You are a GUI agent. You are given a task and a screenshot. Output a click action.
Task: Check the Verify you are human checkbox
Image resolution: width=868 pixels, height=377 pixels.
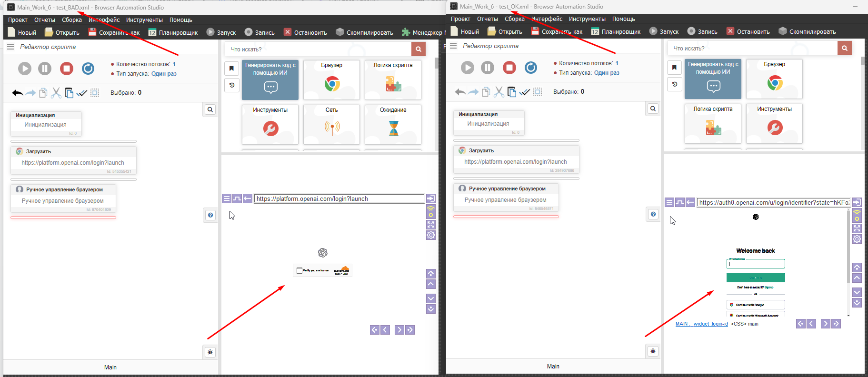[x=299, y=270]
